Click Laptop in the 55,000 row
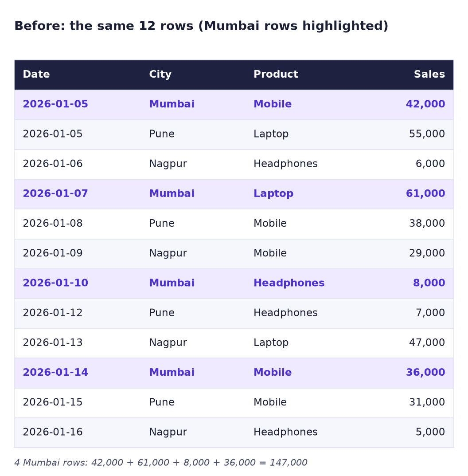Screen dimensions: 468x476 click(271, 134)
